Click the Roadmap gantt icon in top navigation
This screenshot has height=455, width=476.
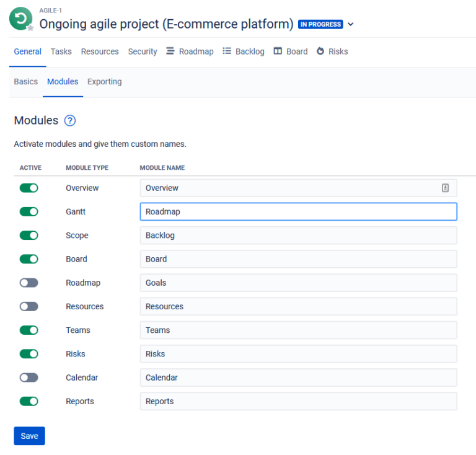[x=170, y=51]
